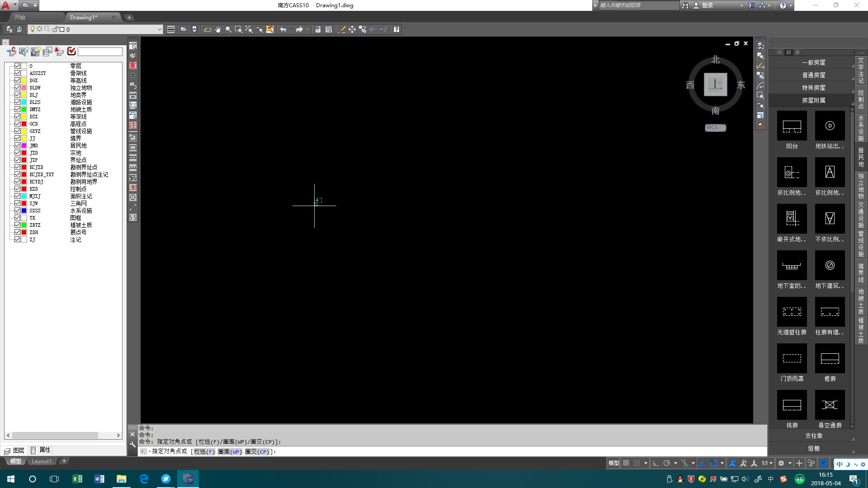The width and height of the screenshot is (868, 488).
Task: Click the magenta color swatch for JMD layer
Action: point(24,145)
